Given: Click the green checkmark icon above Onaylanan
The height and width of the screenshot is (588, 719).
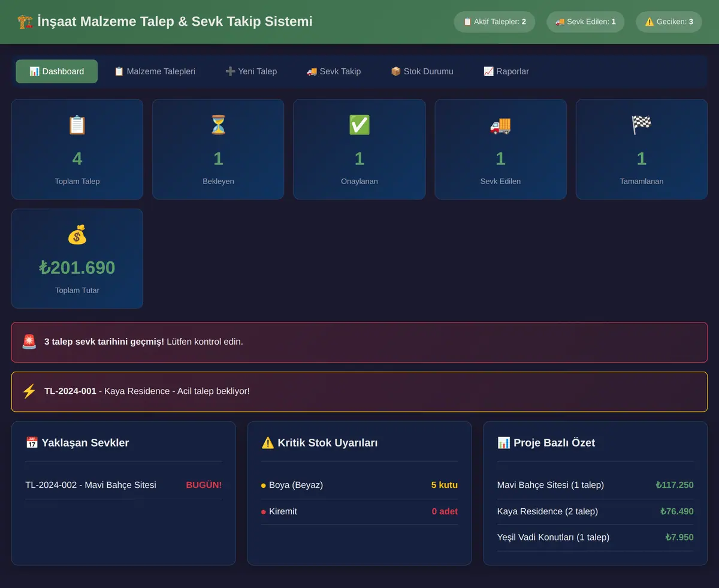Looking at the screenshot, I should (x=359, y=125).
